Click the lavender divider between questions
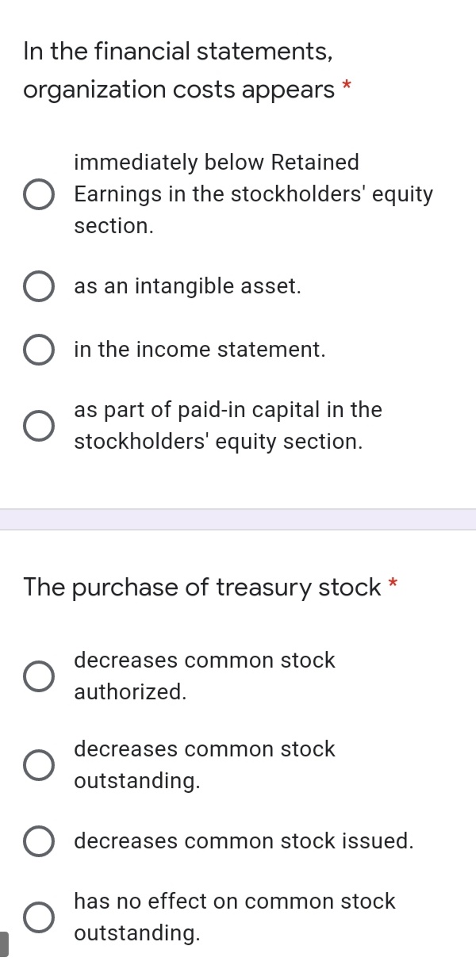 [x=238, y=519]
